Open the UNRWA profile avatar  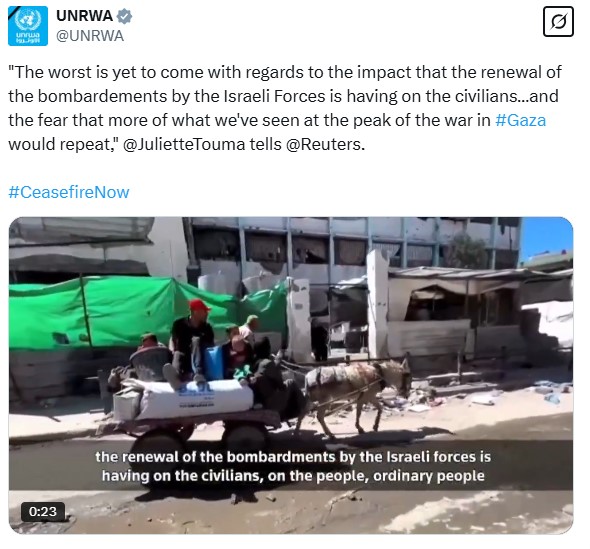28,26
